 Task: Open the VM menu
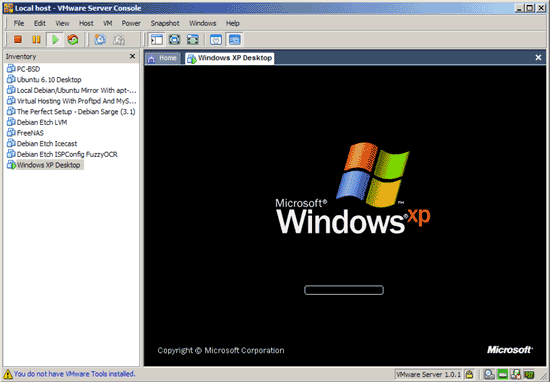(107, 23)
